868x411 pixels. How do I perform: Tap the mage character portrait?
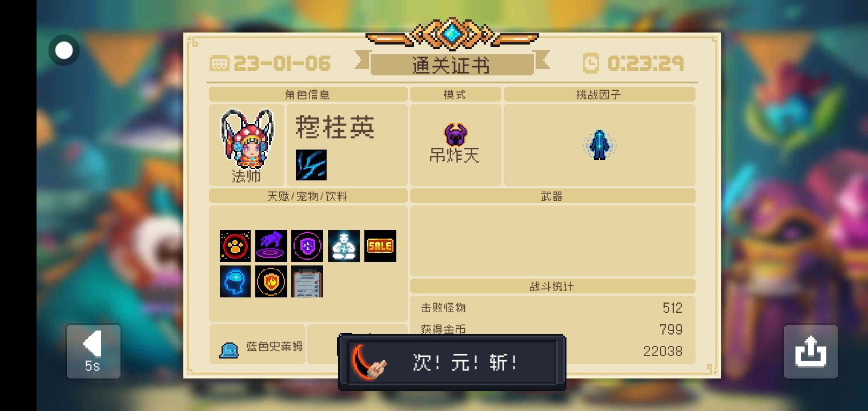(x=247, y=139)
